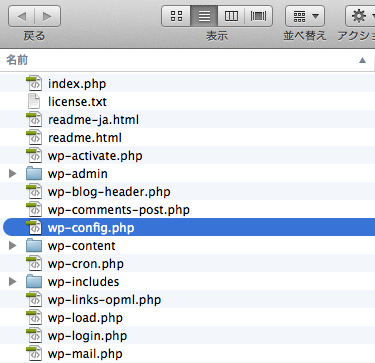
Task: Switch to list view
Action: 204,16
